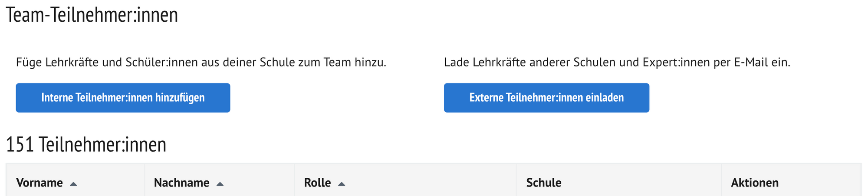
Task: Click the Team-Teilnehmer:innen page heading
Action: pos(92,15)
